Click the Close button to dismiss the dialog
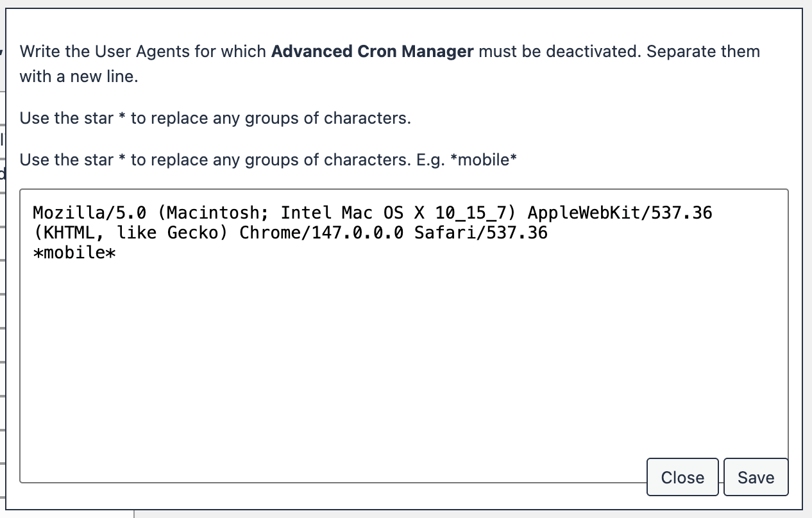This screenshot has width=812, height=518. click(682, 477)
